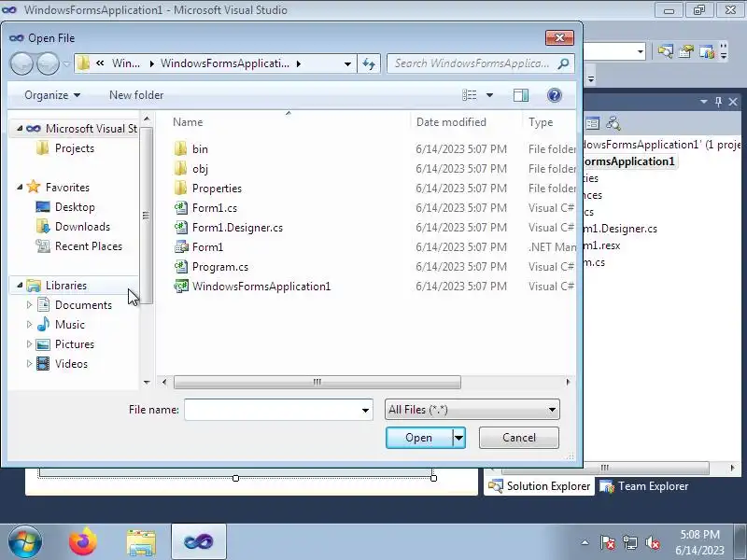Sort by the Name column header
747x560 pixels.
[x=188, y=122]
